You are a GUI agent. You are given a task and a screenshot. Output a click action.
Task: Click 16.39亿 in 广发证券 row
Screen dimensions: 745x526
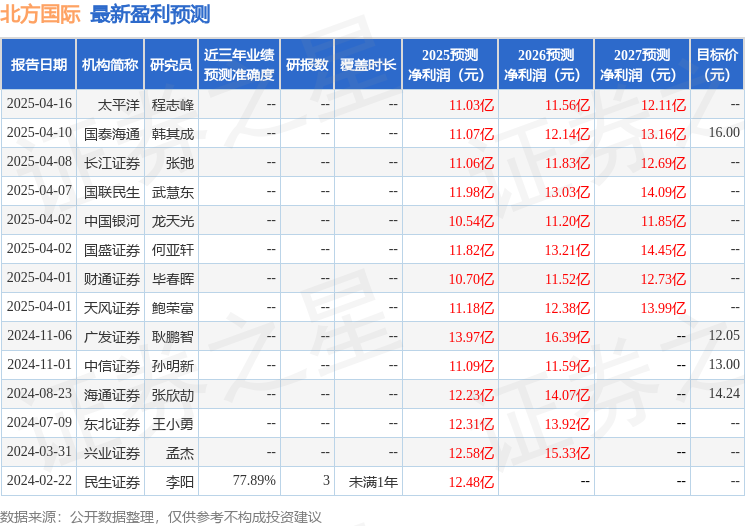pos(568,337)
